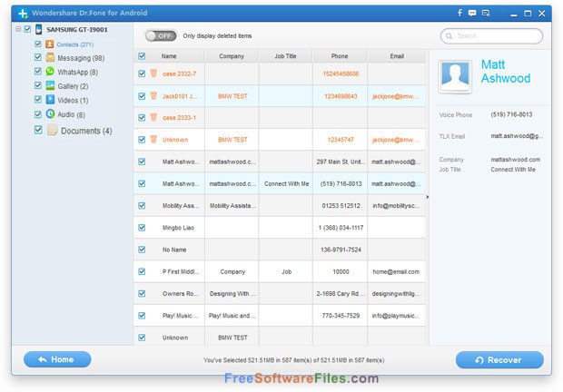Screen dimensions: 563x392
Task: Click the 770-345-7529 phone cell
Action: tap(341, 316)
